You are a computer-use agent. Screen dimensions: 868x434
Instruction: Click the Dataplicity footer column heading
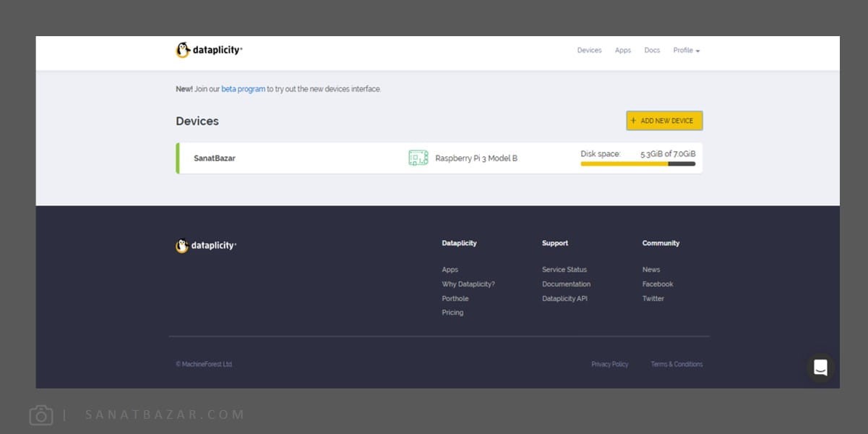[x=459, y=243]
